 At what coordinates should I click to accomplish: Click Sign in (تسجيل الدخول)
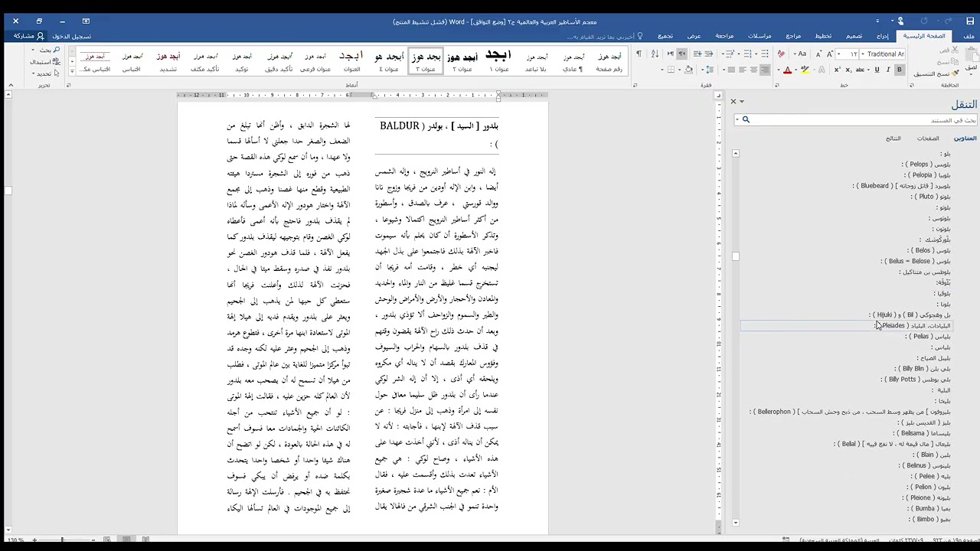tap(71, 36)
